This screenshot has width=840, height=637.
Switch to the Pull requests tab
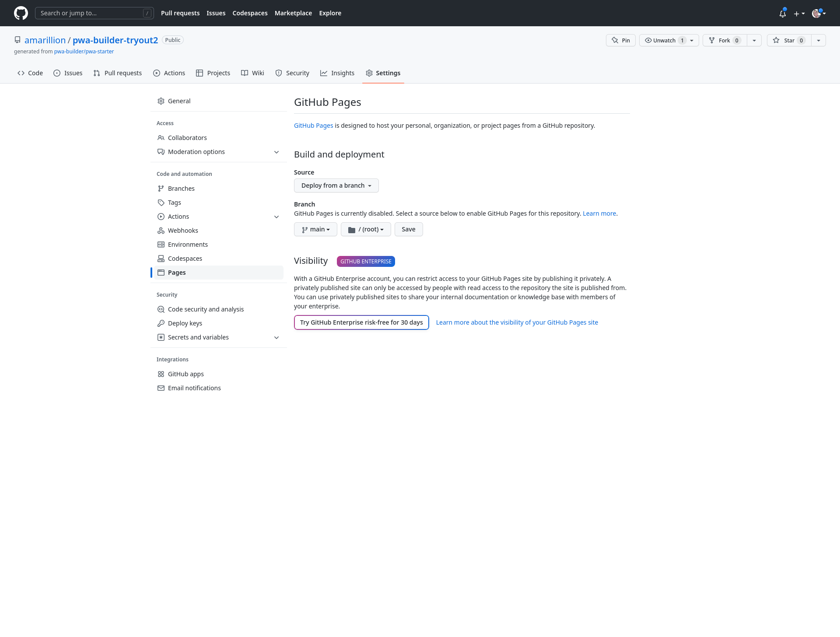coord(117,73)
